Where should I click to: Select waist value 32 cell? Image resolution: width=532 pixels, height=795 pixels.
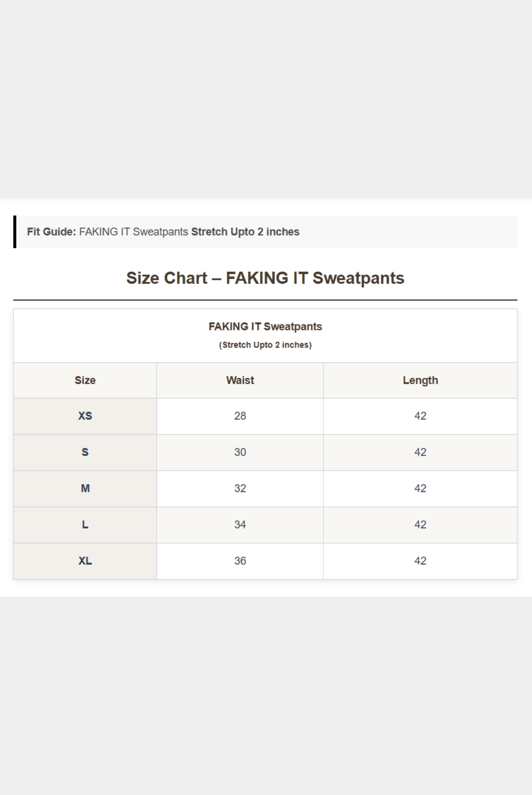[x=240, y=489]
